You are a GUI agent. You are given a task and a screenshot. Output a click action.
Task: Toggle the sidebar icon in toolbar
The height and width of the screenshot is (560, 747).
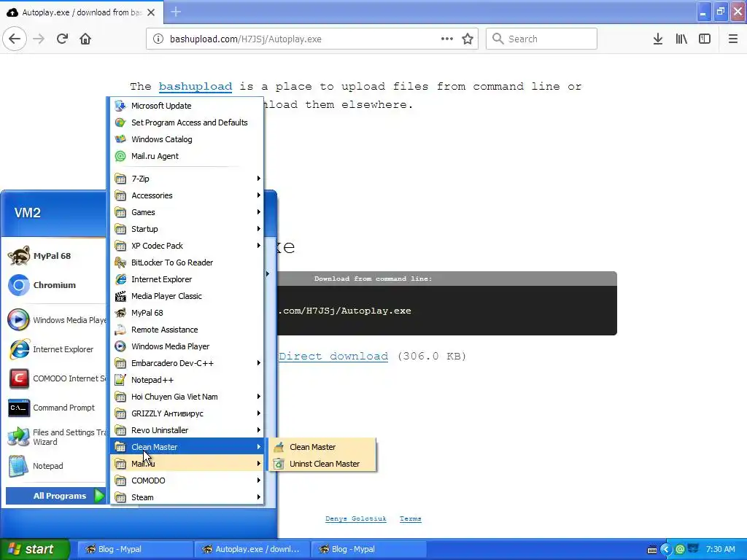[x=705, y=39]
